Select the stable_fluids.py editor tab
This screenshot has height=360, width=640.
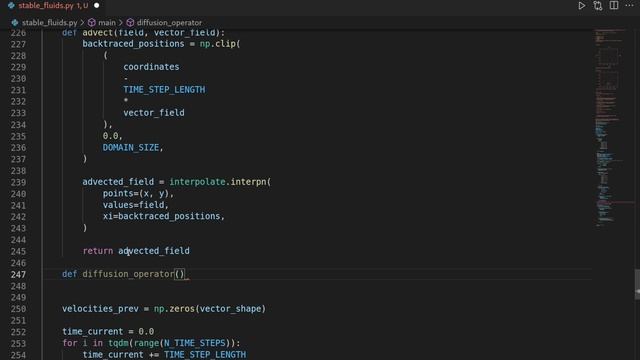pyautogui.click(x=53, y=6)
